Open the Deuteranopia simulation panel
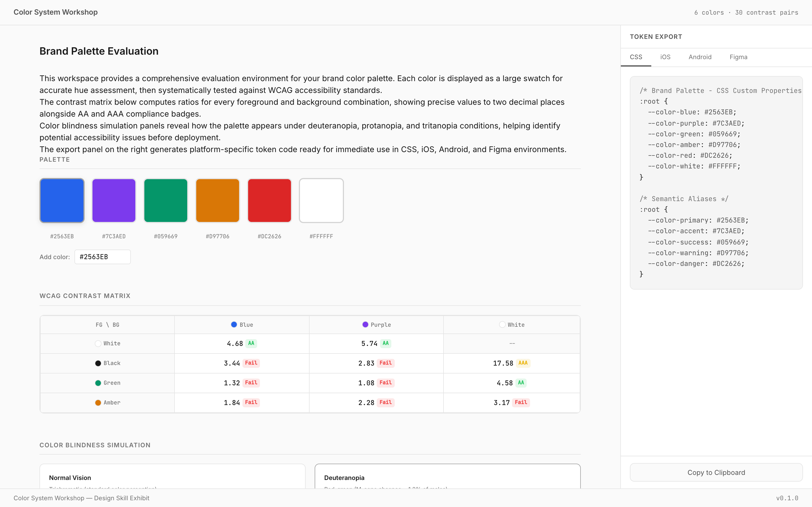 (447, 477)
